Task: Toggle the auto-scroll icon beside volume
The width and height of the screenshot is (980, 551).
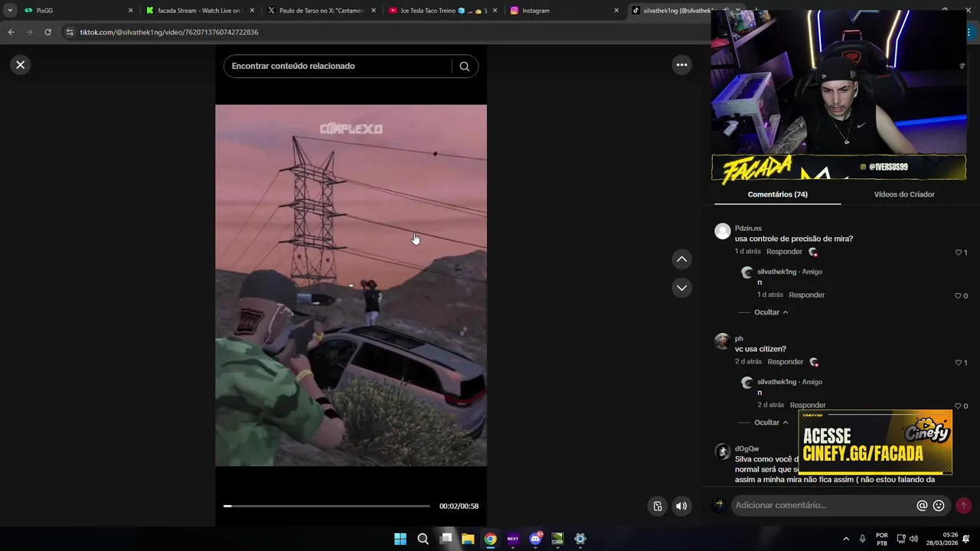Action: 657,506
